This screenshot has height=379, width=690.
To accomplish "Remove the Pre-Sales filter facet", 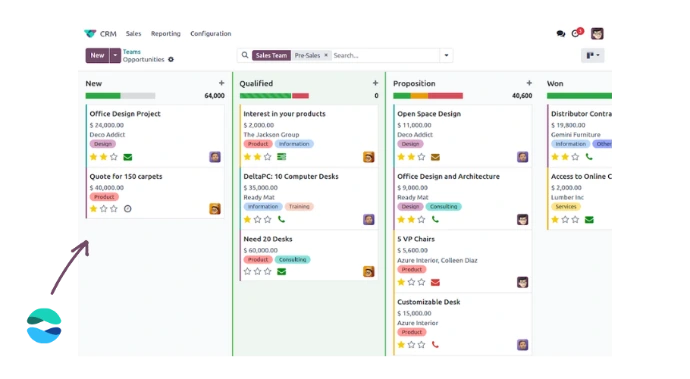I will click(x=326, y=55).
